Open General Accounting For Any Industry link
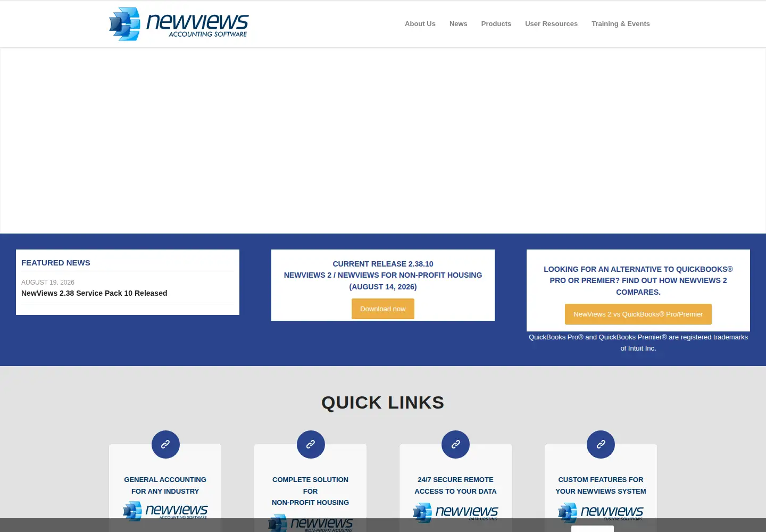766x532 pixels. pyautogui.click(x=165, y=485)
